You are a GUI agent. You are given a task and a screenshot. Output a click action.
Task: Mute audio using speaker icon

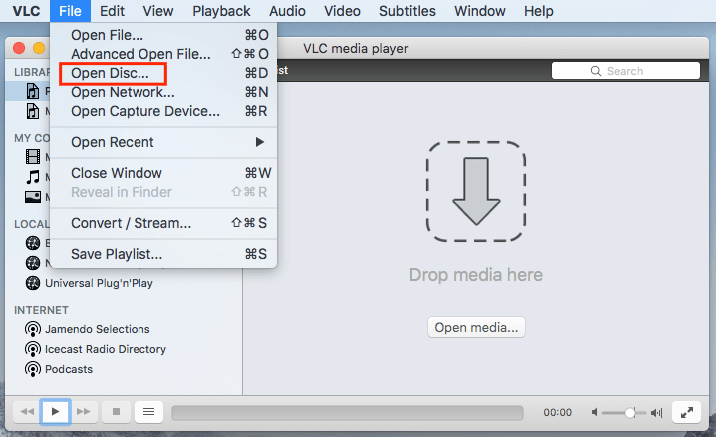coord(596,412)
